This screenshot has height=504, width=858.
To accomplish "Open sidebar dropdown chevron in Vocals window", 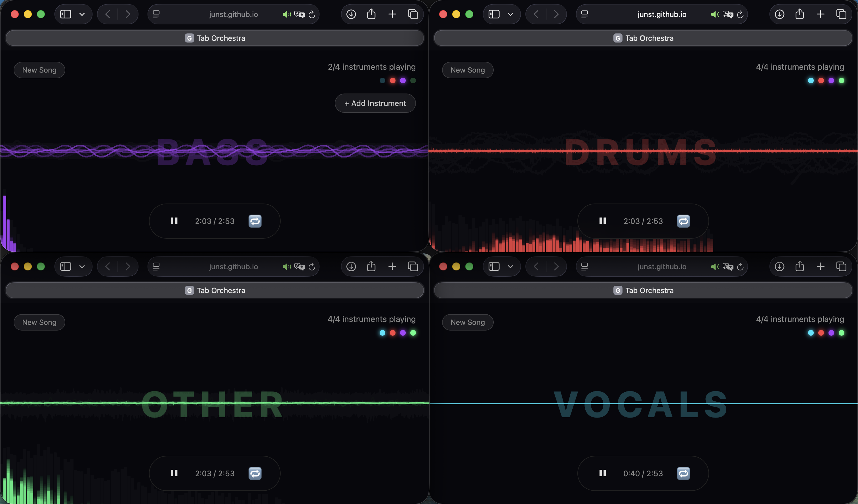I will click(x=510, y=267).
